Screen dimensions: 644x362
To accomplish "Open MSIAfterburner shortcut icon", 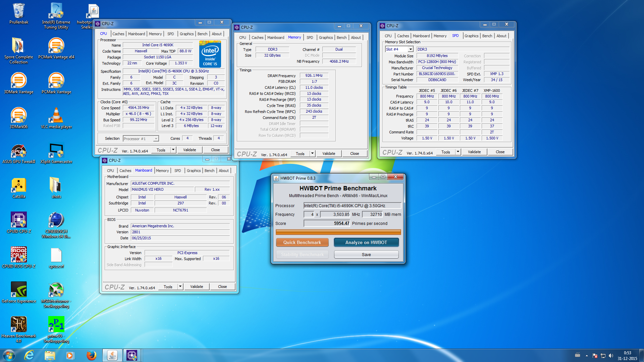I will click(x=56, y=295).
